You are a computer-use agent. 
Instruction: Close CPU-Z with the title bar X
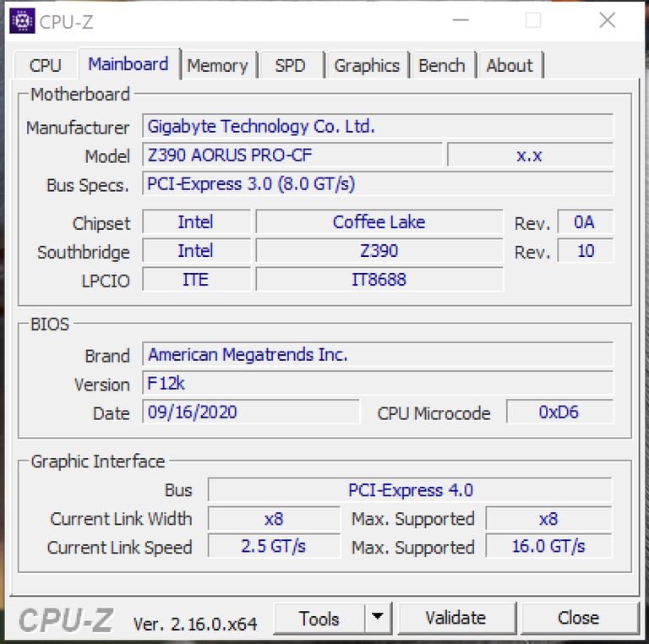[x=608, y=20]
